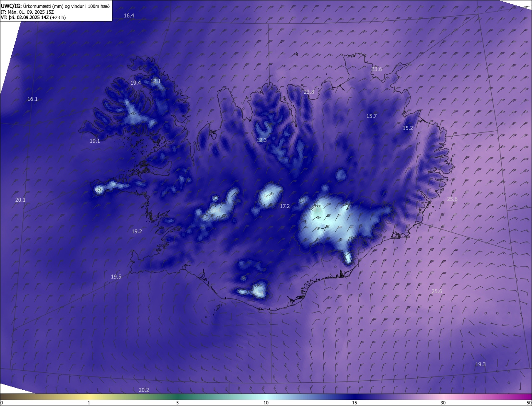Click the 20.1 value label
The image size is (532, 406).
click(x=20, y=200)
